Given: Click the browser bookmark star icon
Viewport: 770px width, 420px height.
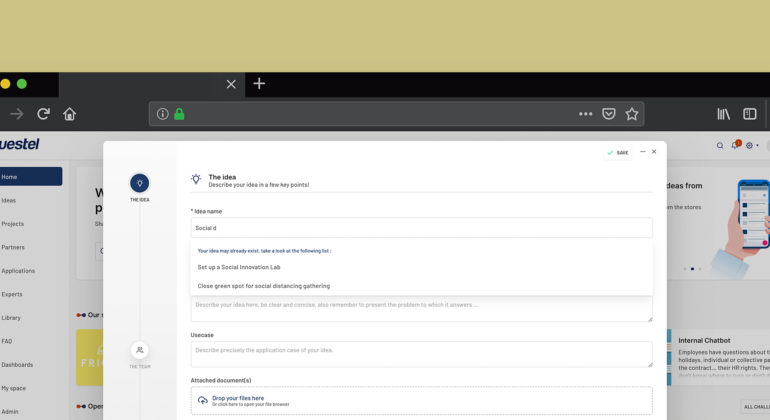Looking at the screenshot, I should [632, 114].
